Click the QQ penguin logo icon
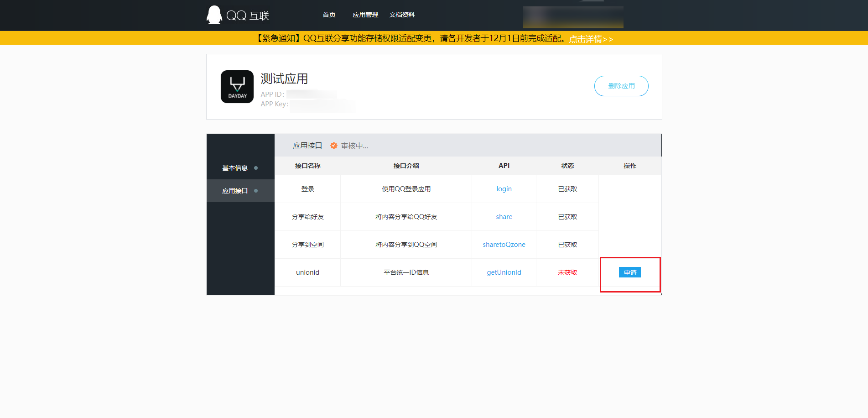Screen dimensions: 868x418 [x=214, y=15]
